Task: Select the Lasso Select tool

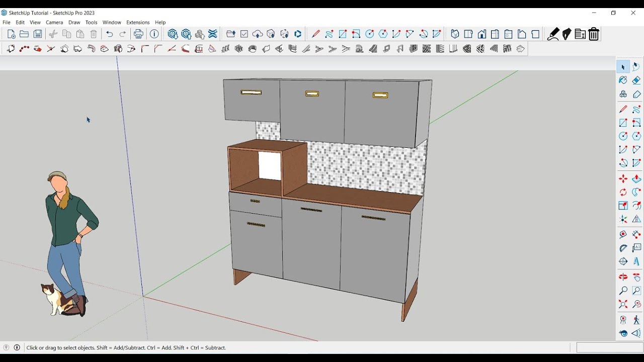Action: pos(636,67)
